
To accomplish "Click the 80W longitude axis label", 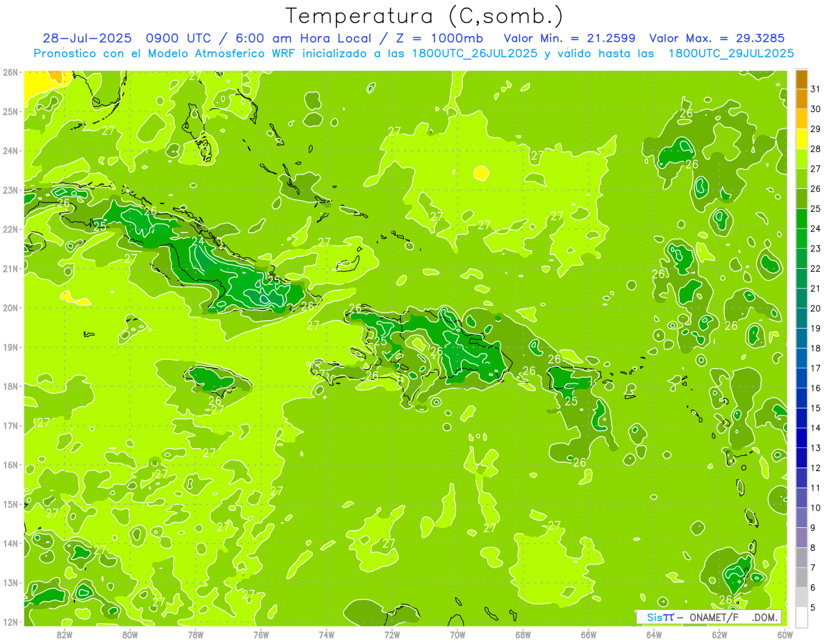I will coord(130,634).
